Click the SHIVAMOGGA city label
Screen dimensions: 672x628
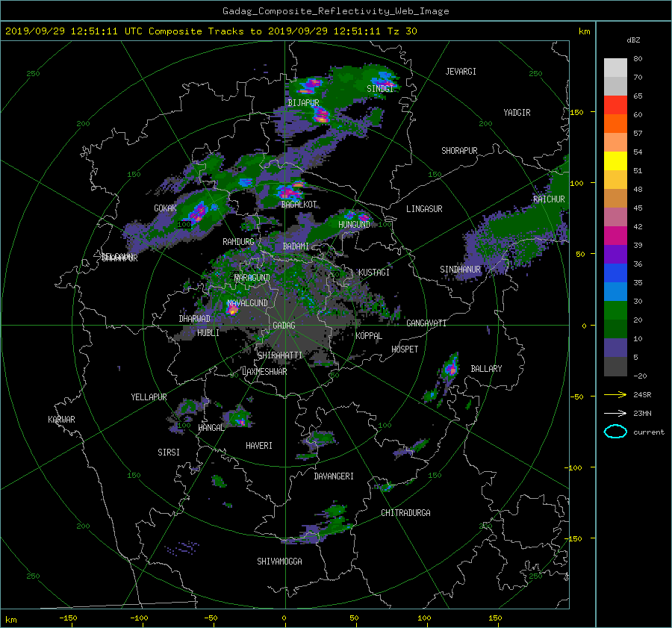279,562
